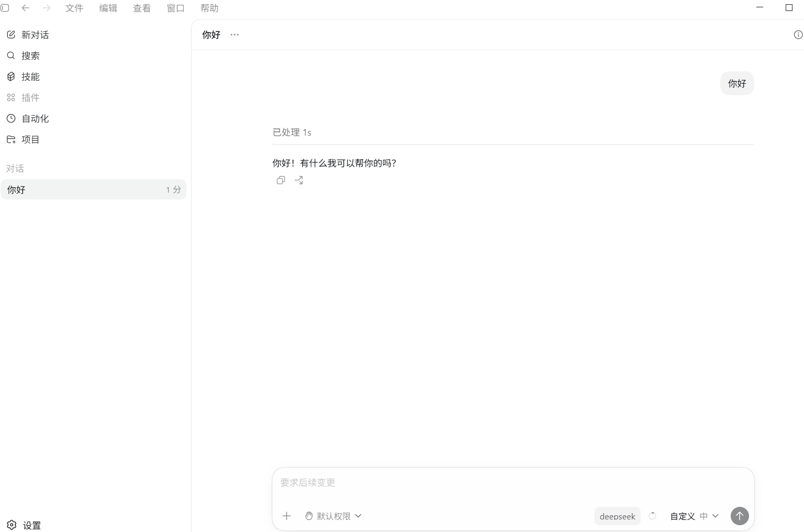Maximize the application window

(x=789, y=7)
